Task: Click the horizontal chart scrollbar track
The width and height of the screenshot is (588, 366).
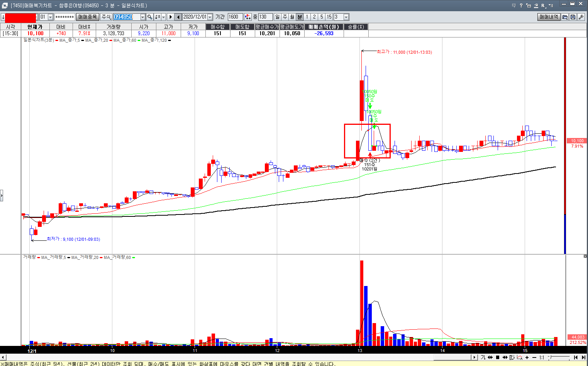Action: pyautogui.click(x=239, y=357)
